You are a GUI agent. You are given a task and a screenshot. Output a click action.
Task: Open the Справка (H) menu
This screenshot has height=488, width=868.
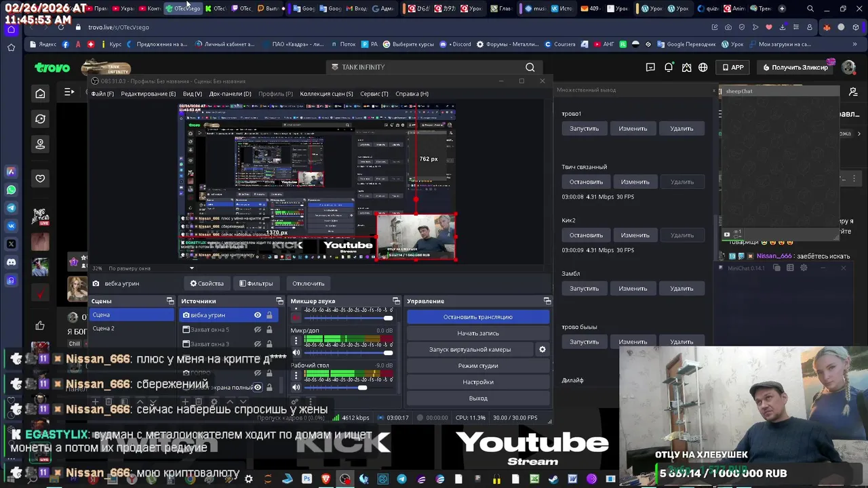click(x=412, y=94)
